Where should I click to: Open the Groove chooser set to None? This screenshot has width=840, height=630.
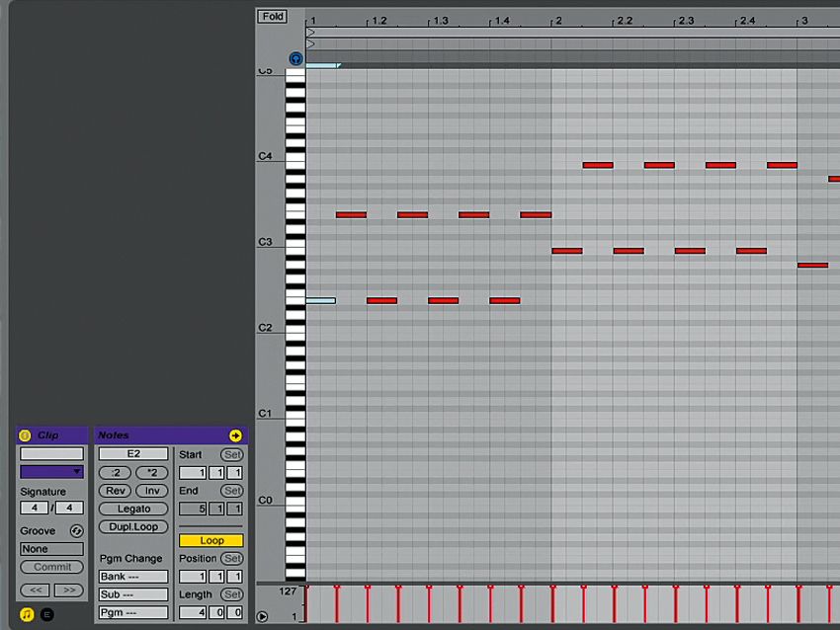pos(49,548)
